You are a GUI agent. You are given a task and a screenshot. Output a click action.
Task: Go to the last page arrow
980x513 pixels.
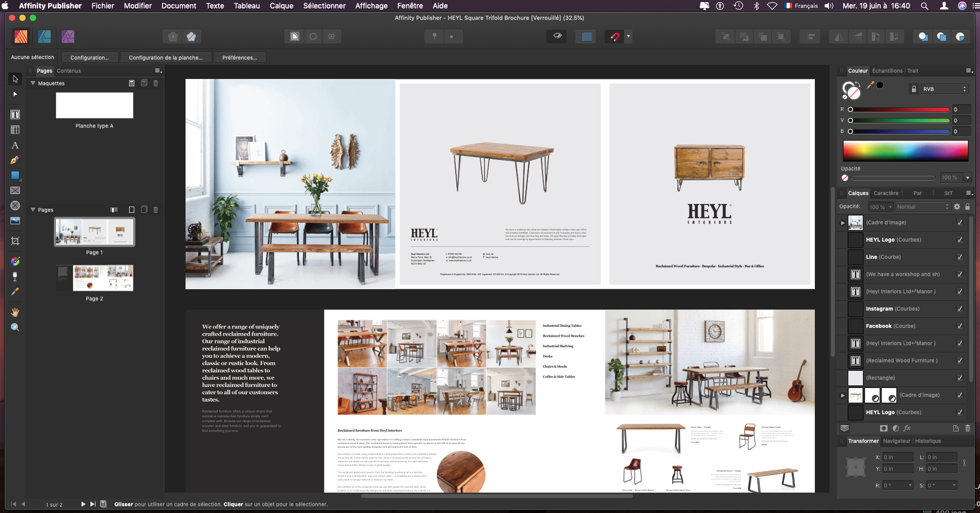pos(93,504)
